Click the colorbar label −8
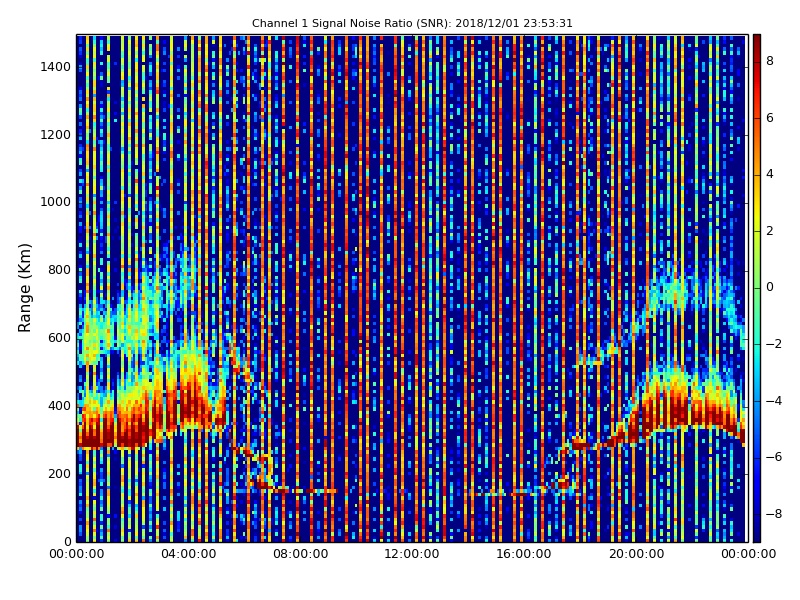The width and height of the screenshot is (800, 600). (x=774, y=514)
